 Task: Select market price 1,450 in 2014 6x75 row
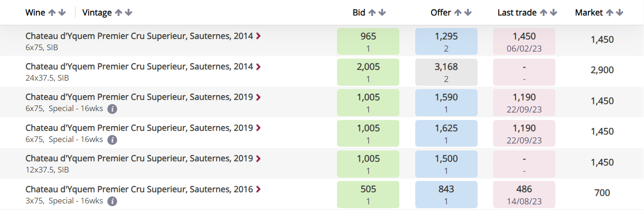click(x=602, y=40)
